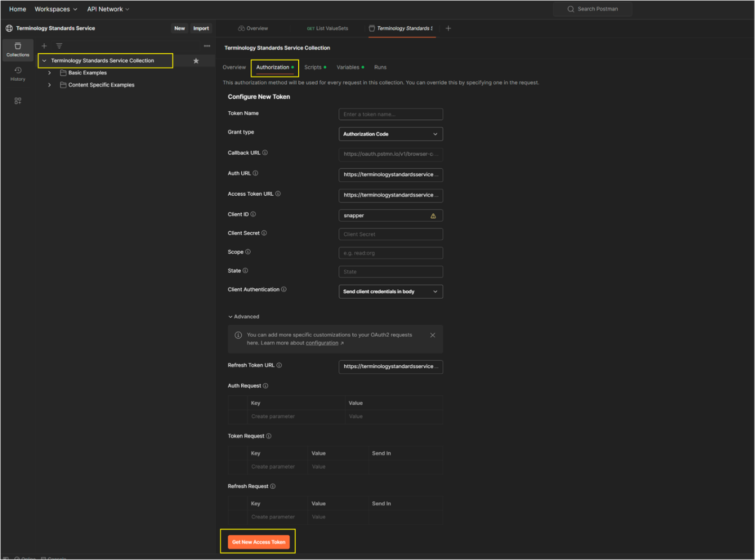This screenshot has width=755, height=560.
Task: Click the info icon beside Callback URL
Action: (x=265, y=153)
